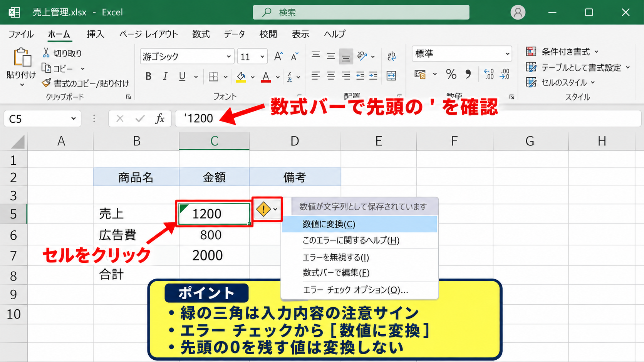Screen dimensions: 644x362
Task: Align cell text to the left
Action: click(316, 76)
